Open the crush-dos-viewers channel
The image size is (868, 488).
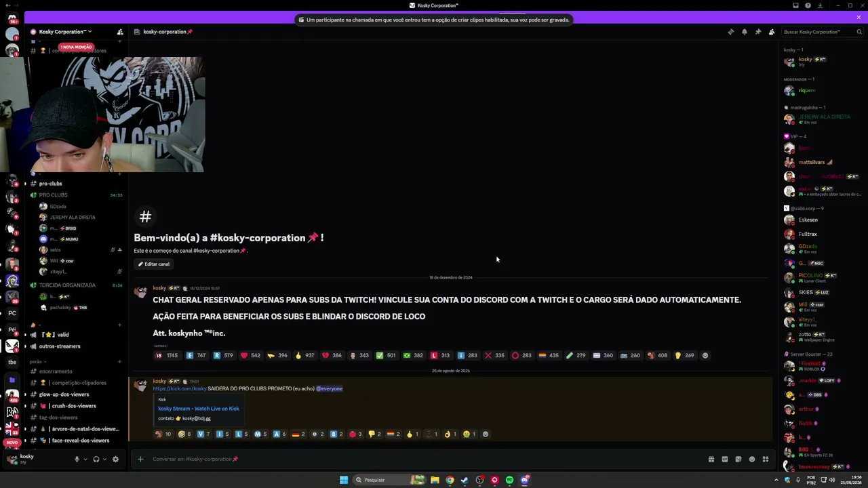(75, 406)
